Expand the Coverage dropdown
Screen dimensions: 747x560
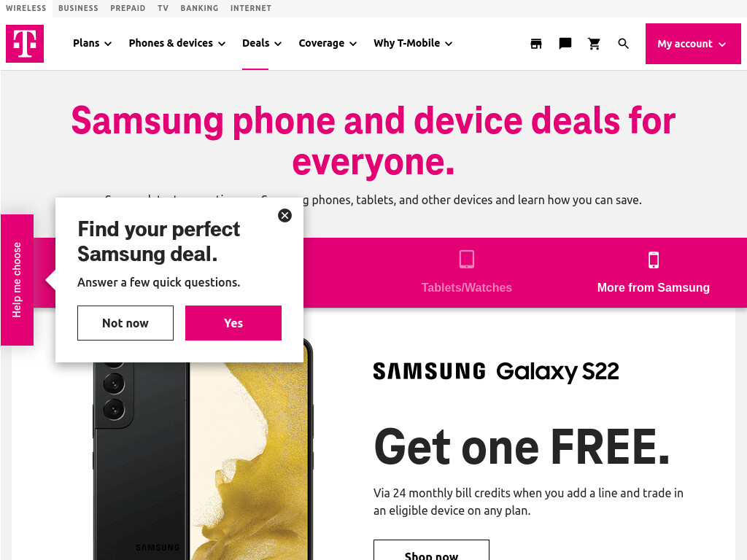pos(328,43)
